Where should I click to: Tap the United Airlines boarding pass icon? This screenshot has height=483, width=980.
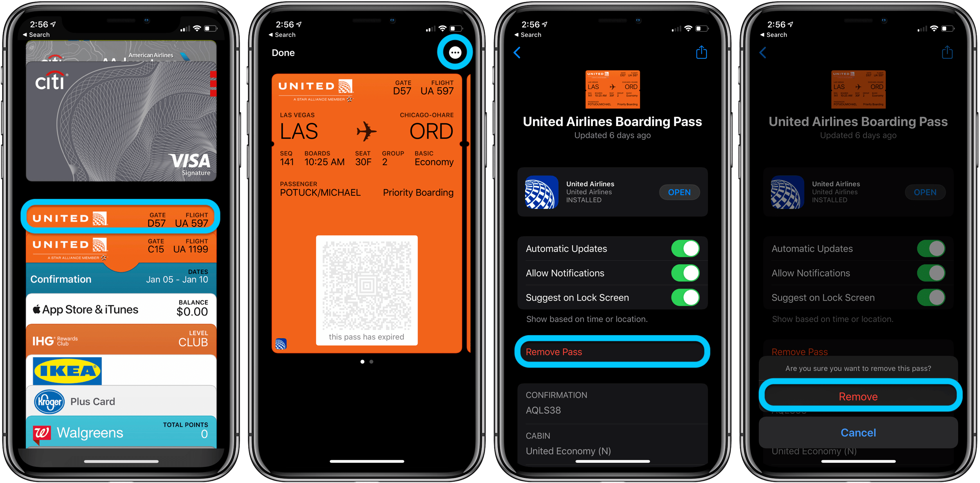[122, 218]
